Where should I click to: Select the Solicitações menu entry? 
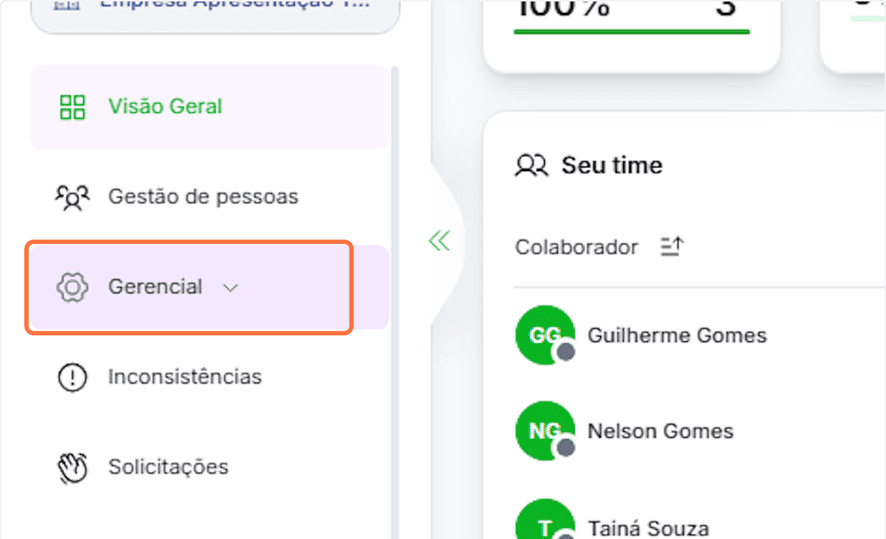[x=168, y=467]
